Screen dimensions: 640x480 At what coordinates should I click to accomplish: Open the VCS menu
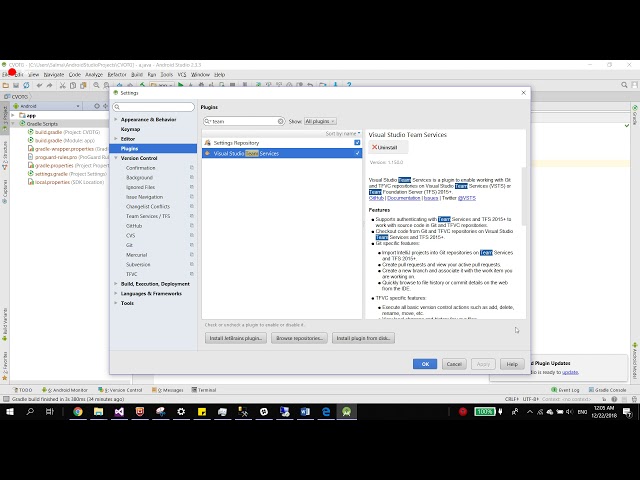[x=182, y=75]
